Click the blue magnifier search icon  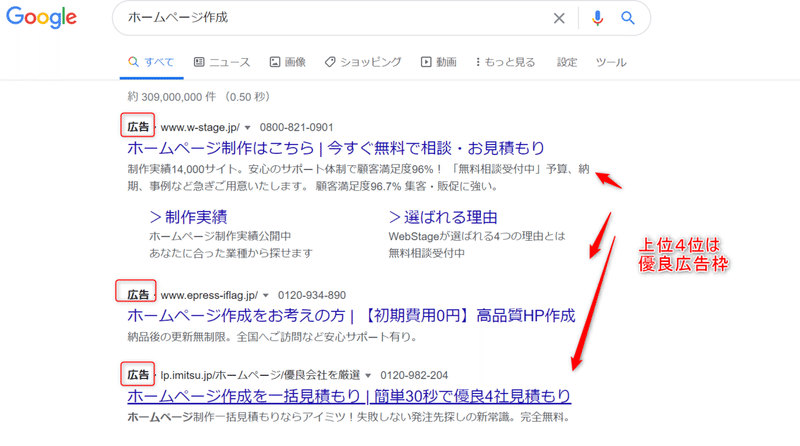point(628,18)
